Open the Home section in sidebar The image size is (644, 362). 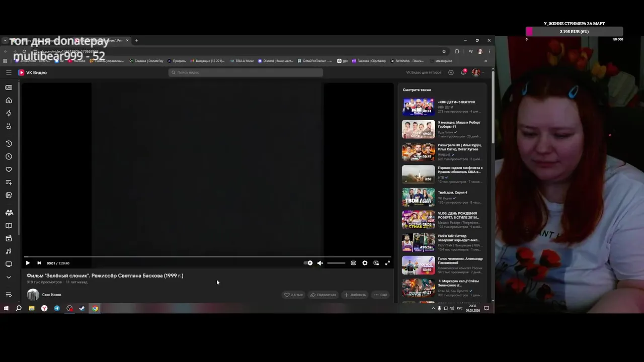[x=9, y=100]
